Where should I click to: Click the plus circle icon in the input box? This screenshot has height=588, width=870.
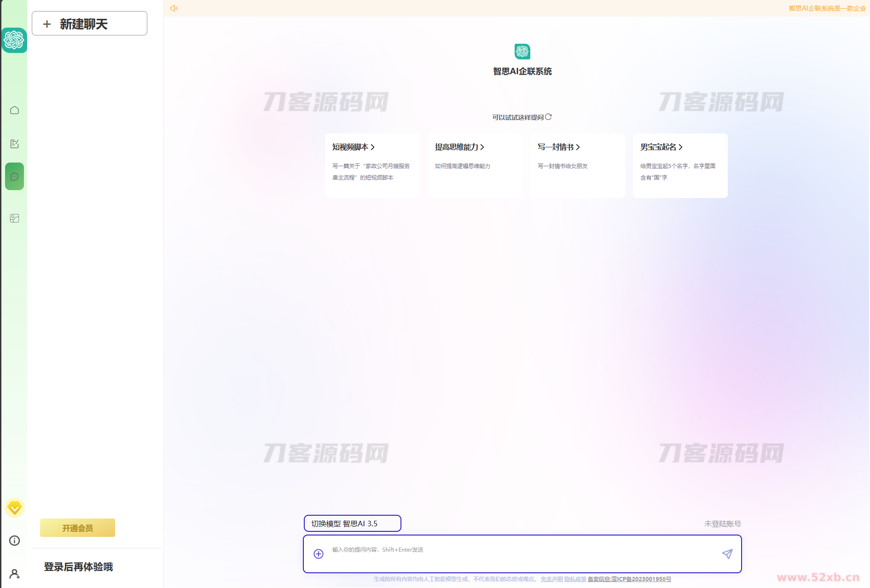pos(318,554)
